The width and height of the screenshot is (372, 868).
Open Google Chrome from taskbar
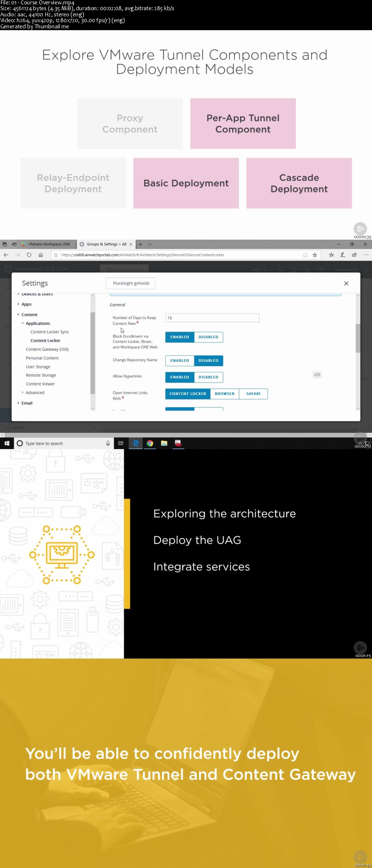[150, 443]
